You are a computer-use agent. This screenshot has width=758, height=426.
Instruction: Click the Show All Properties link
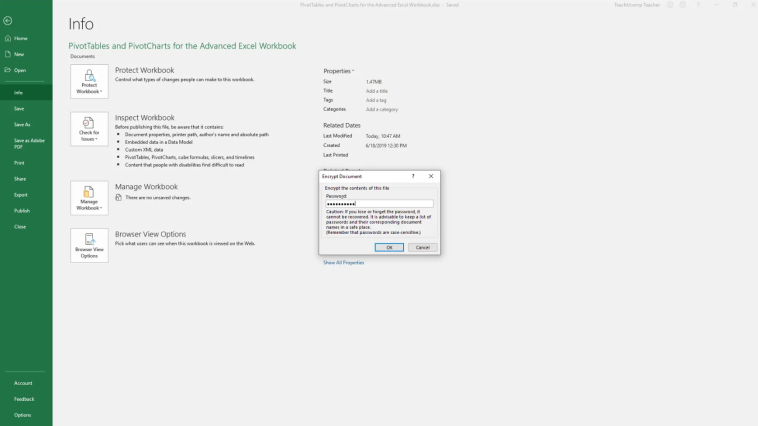pos(344,263)
